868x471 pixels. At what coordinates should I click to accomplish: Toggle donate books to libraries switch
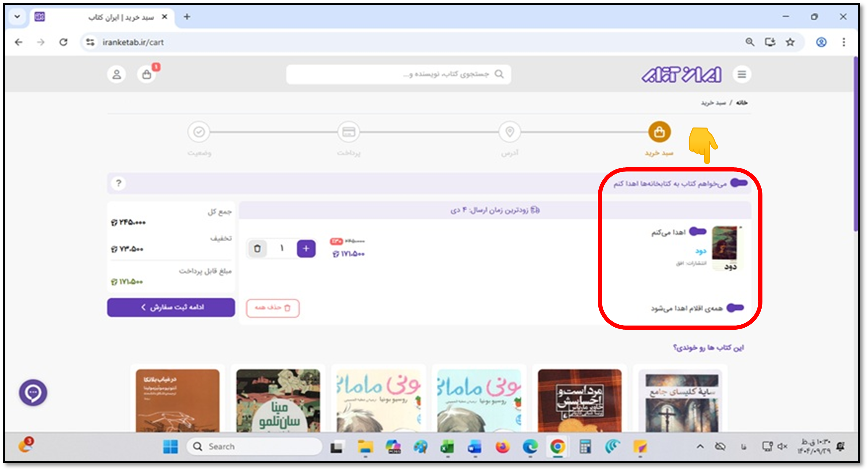tap(739, 183)
